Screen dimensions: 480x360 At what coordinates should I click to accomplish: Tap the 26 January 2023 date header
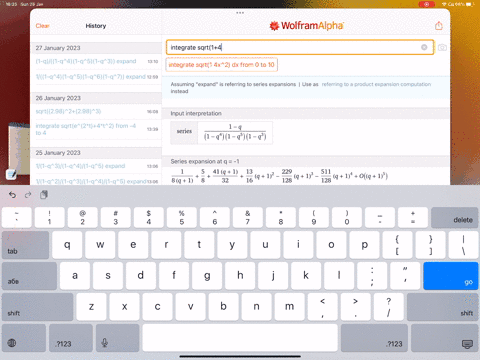tap(96, 98)
